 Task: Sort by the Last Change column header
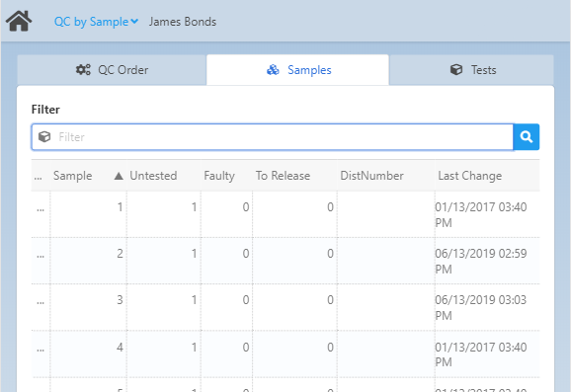pos(470,176)
